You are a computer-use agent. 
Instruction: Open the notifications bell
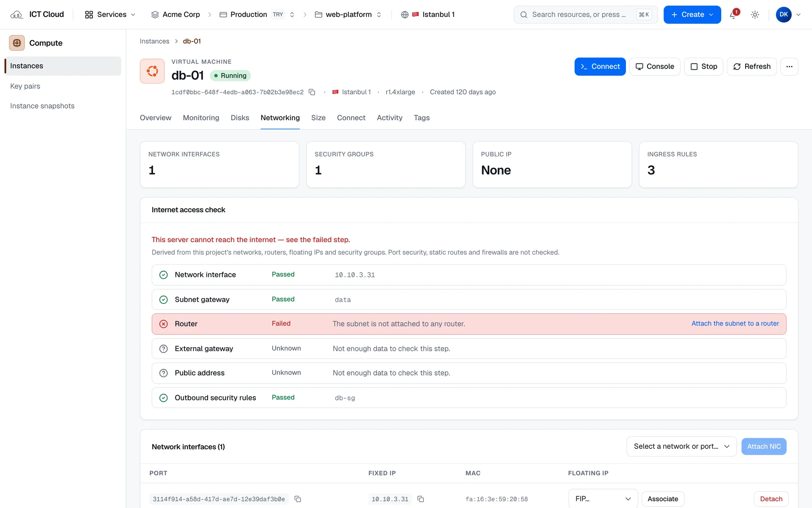point(733,15)
